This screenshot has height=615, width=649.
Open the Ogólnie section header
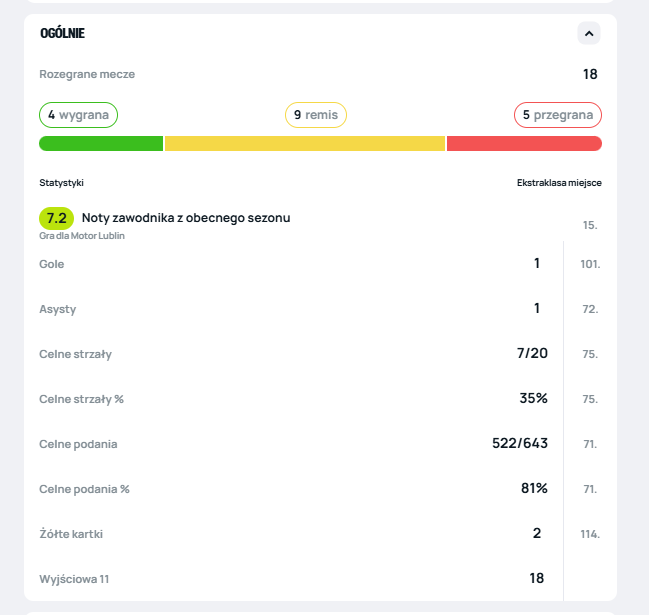point(63,33)
